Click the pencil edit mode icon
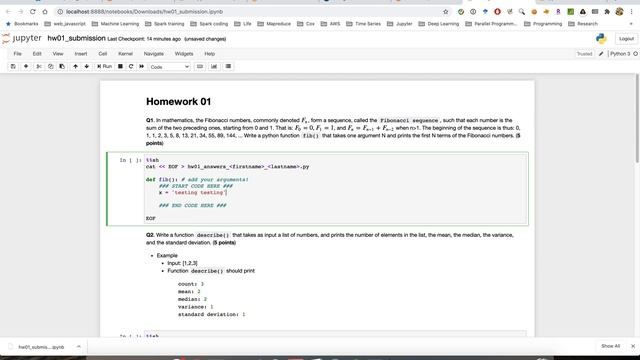This screenshot has height=360, width=640. (601, 54)
